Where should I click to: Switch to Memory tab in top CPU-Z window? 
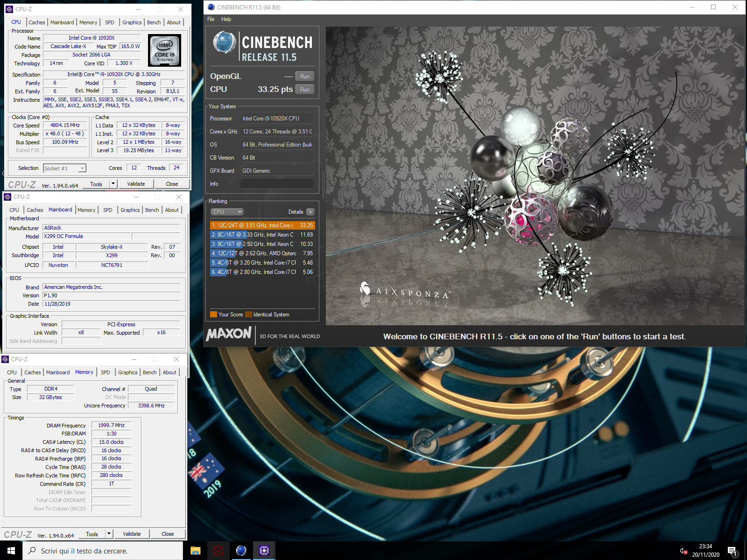point(88,22)
